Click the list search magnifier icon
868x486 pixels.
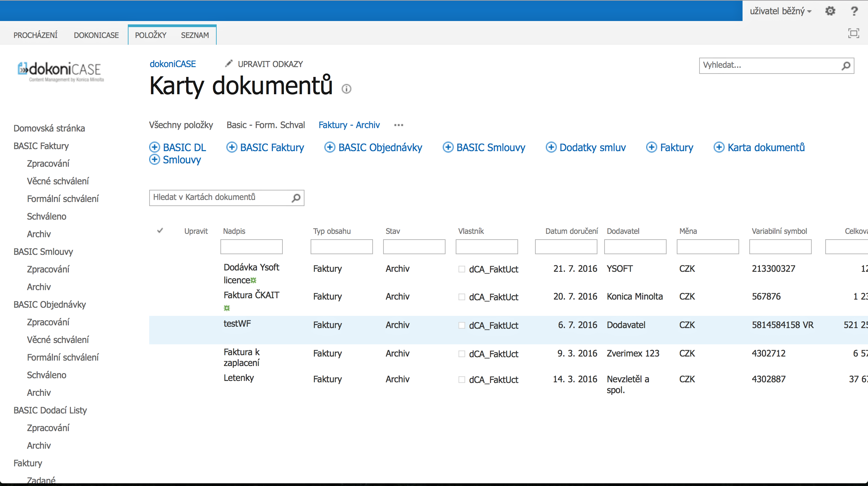pos(296,198)
